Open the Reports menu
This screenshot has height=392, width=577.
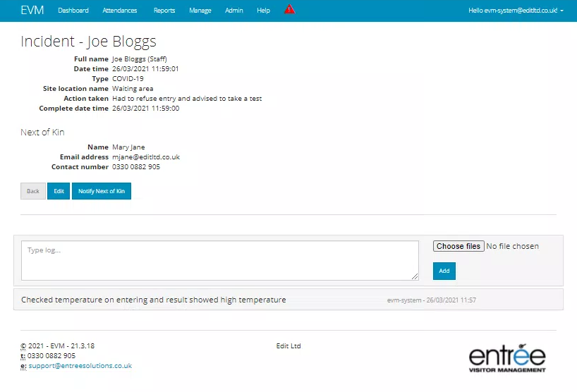click(164, 11)
